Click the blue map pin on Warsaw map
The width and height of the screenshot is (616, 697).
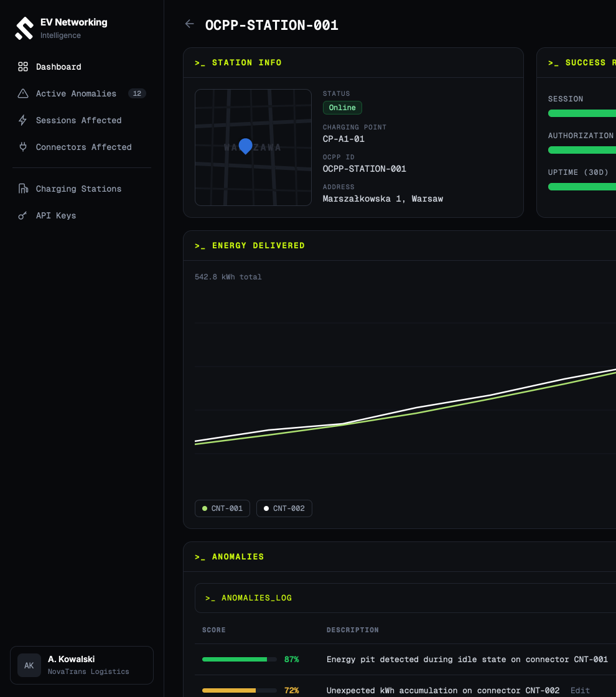coord(245,146)
